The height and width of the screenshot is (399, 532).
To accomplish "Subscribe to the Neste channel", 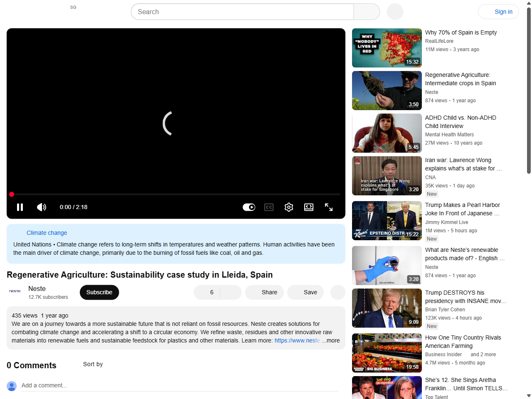I will pos(99,292).
